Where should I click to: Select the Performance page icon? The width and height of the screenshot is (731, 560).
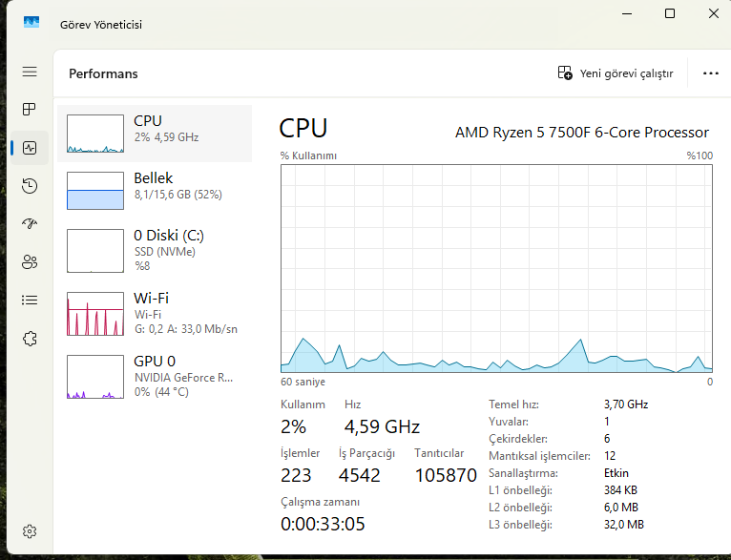click(30, 148)
